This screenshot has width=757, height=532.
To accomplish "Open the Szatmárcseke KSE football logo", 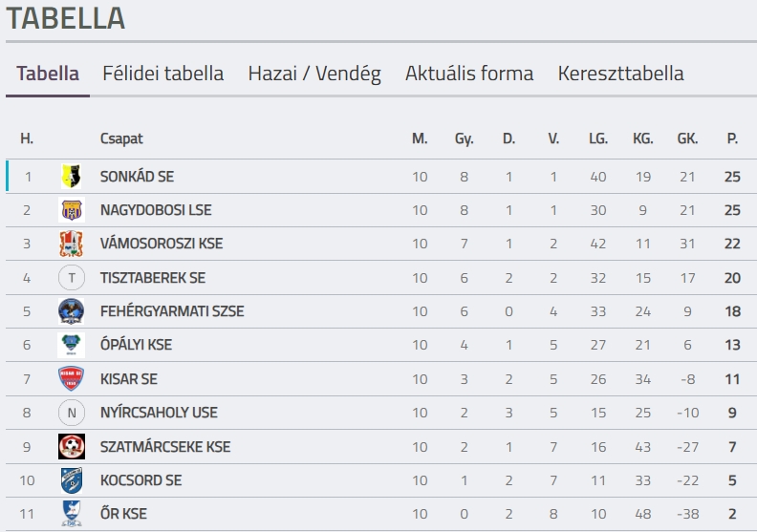I will pyautogui.click(x=72, y=447).
